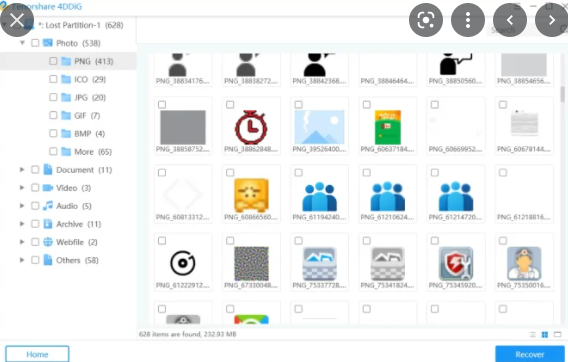
Task: Expand the Document tree node
Action: pyautogui.click(x=22, y=170)
